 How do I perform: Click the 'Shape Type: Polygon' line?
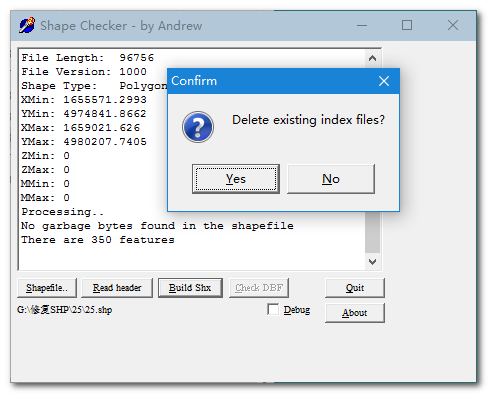coord(94,86)
